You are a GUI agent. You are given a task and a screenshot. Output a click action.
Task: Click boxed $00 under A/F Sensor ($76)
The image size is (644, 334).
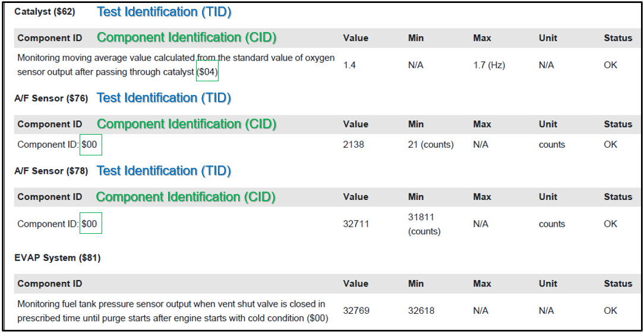click(x=90, y=145)
